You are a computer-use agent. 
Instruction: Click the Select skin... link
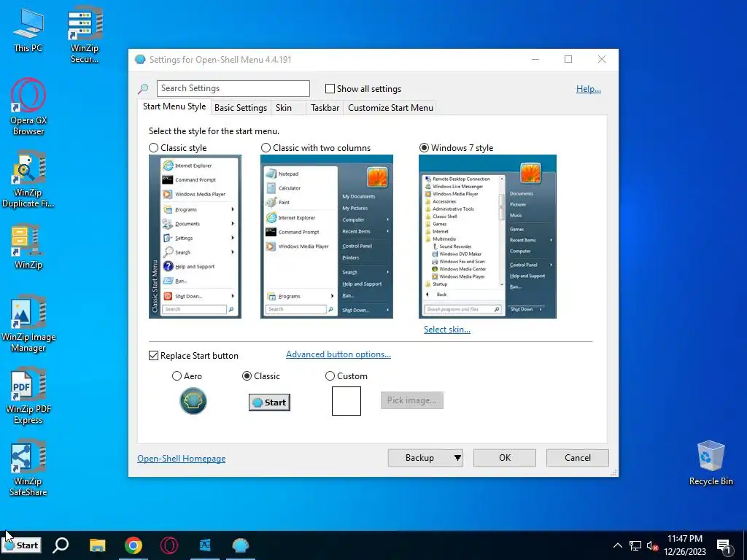[447, 330]
